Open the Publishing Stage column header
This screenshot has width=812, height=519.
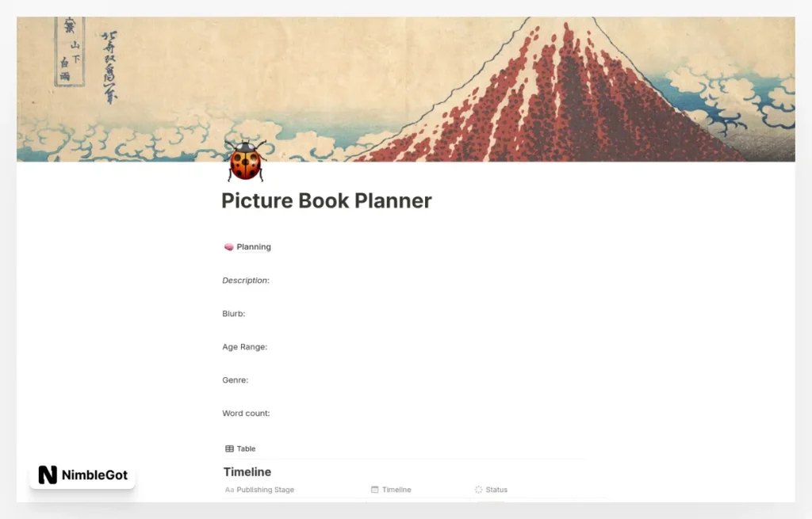click(260, 490)
